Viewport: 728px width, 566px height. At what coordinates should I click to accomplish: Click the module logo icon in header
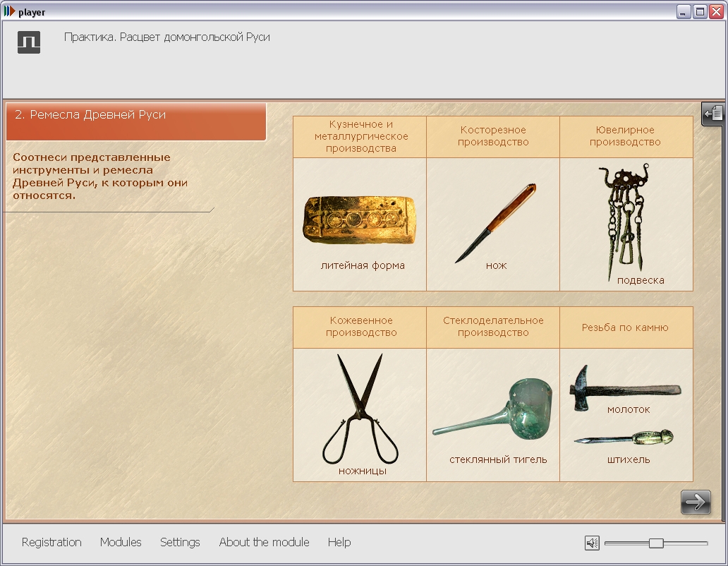(29, 42)
